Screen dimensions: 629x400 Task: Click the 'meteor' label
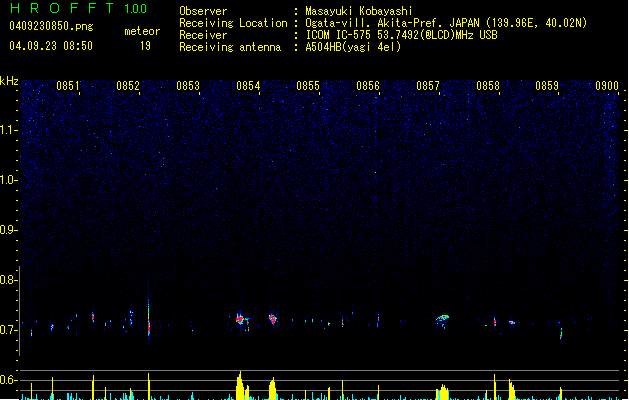tap(142, 31)
